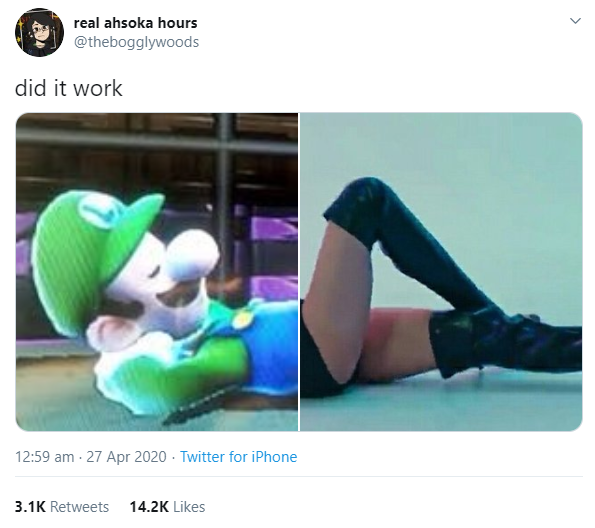Click the word 'iPhone' in source link
The image size is (595, 528).
tap(274, 457)
